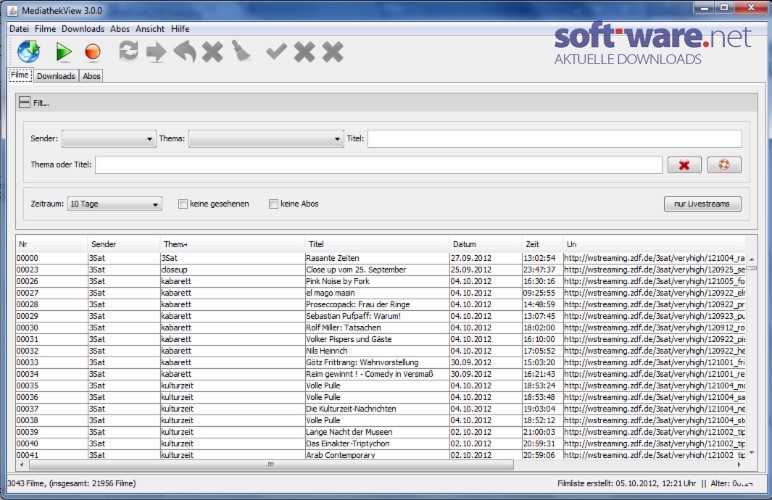Collapse the Filter panel with minus icon

[x=24, y=102]
